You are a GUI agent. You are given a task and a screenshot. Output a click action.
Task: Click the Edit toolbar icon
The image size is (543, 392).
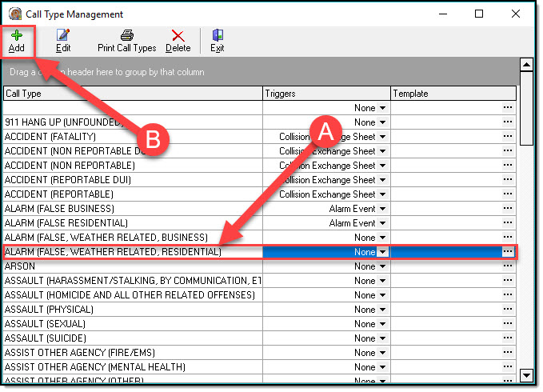coord(63,34)
